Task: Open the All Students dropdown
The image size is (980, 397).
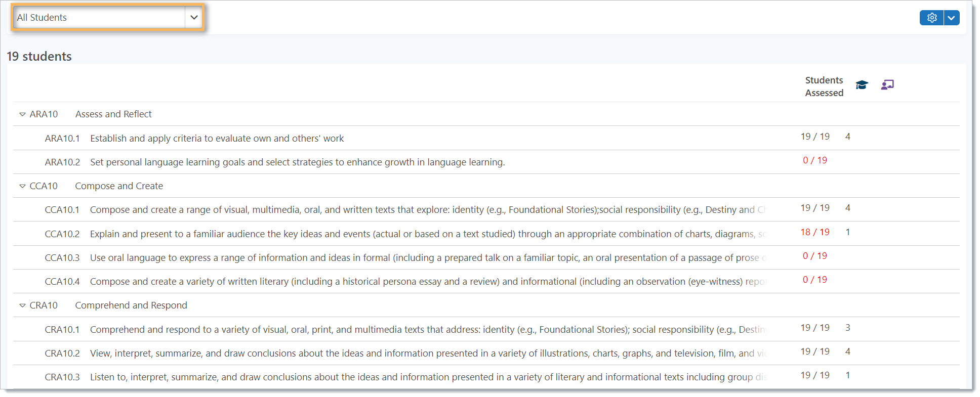Action: [x=108, y=18]
